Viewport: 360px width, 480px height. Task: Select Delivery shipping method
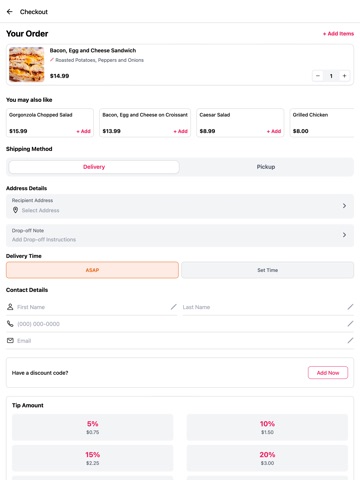pos(94,167)
